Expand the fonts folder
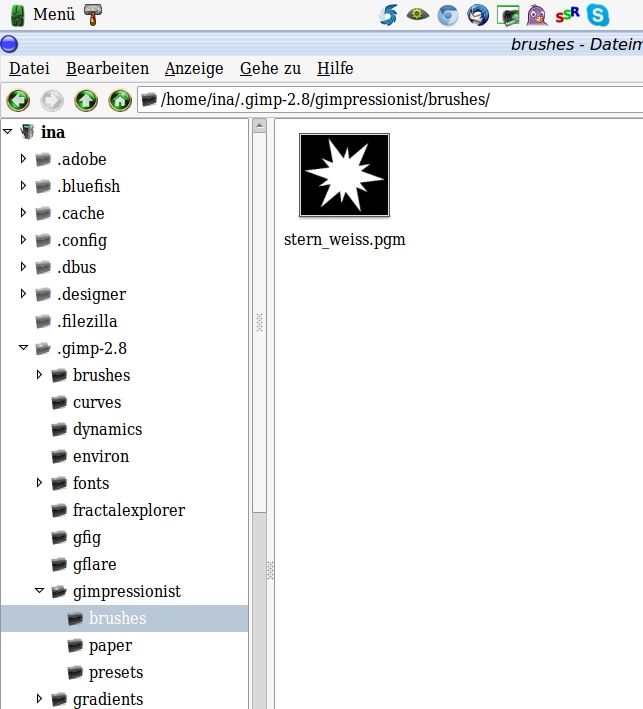The image size is (643, 709). pyautogui.click(x=39, y=483)
